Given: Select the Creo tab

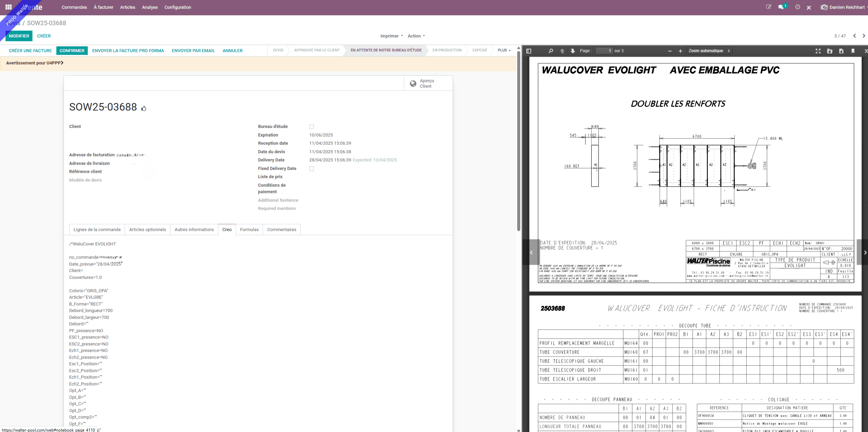Looking at the screenshot, I should point(227,229).
